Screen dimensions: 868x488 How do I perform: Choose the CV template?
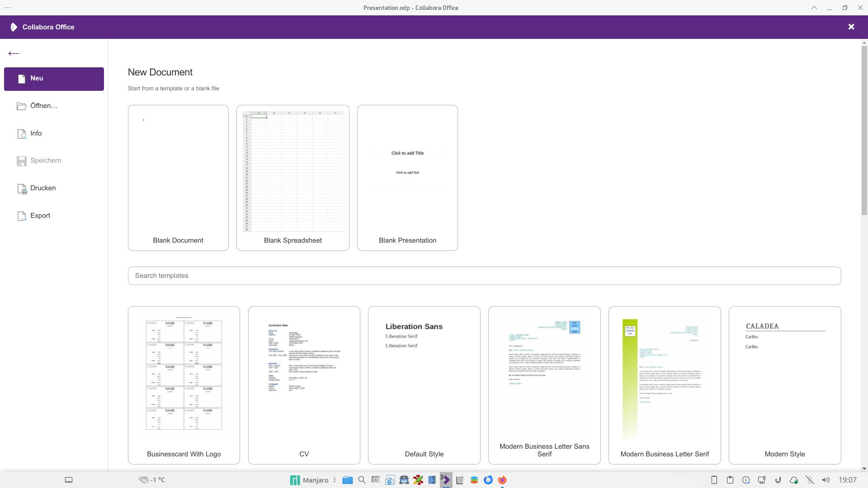click(304, 385)
